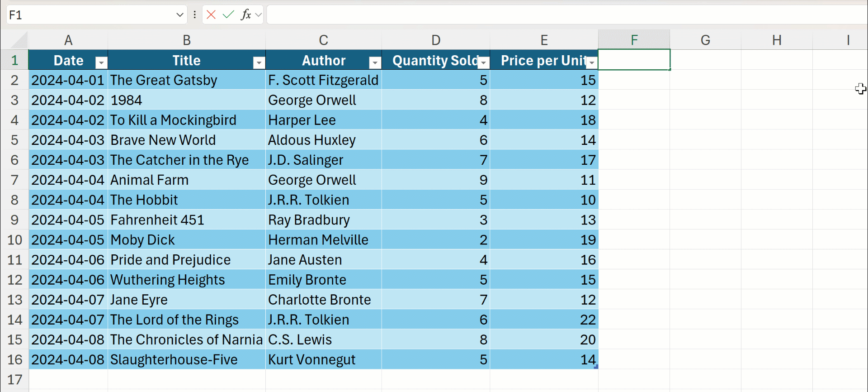Open the Author column filter dropdown
868x392 pixels.
[x=375, y=62]
